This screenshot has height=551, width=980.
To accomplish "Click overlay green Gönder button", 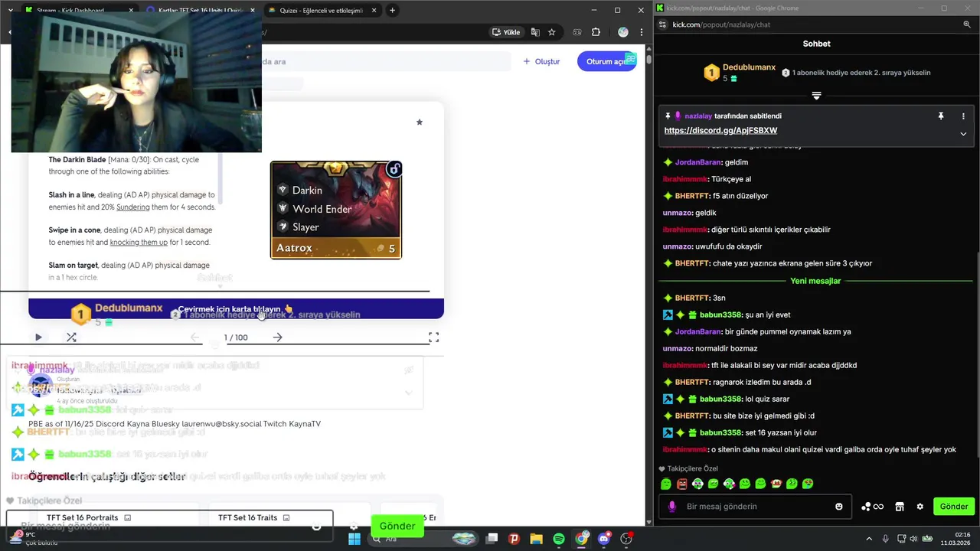I will [397, 526].
